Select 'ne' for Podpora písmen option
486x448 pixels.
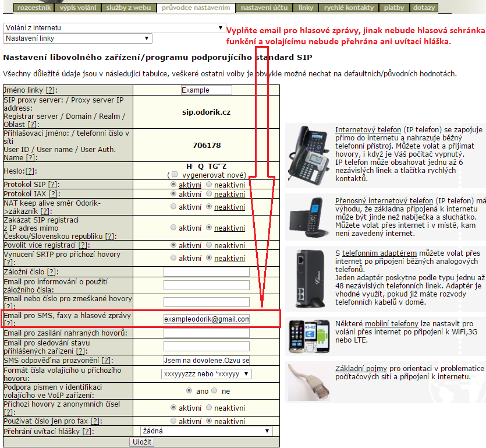tap(214, 391)
